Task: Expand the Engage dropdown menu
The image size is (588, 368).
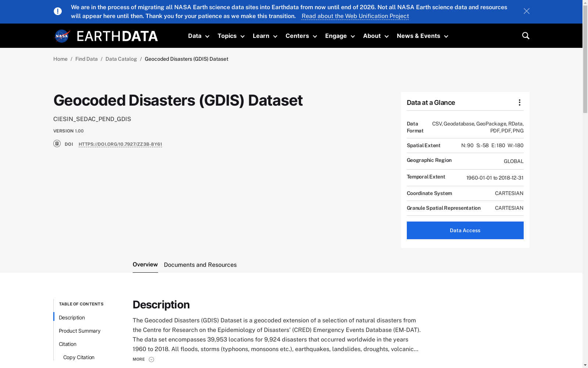Action: (340, 36)
